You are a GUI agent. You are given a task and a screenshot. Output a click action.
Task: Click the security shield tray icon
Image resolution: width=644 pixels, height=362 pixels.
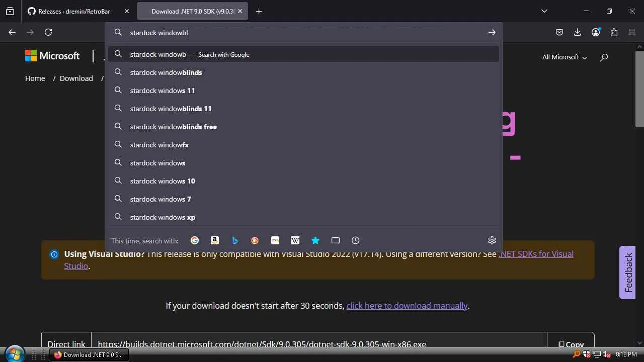[x=587, y=354]
